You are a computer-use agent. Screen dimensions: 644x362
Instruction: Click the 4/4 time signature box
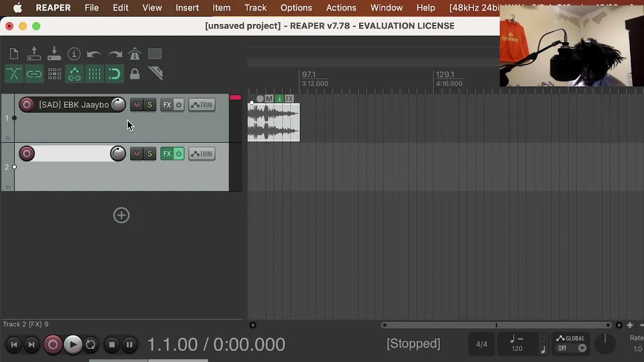click(481, 344)
